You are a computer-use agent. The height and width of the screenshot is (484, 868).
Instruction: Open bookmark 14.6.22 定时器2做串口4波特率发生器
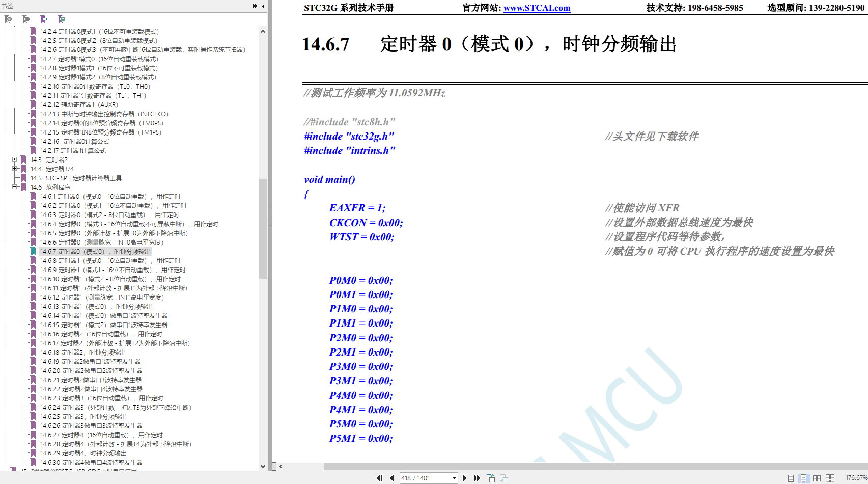click(92, 389)
